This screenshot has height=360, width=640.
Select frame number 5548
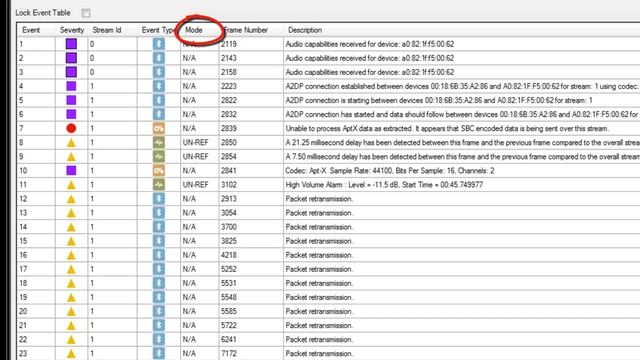[x=229, y=298]
